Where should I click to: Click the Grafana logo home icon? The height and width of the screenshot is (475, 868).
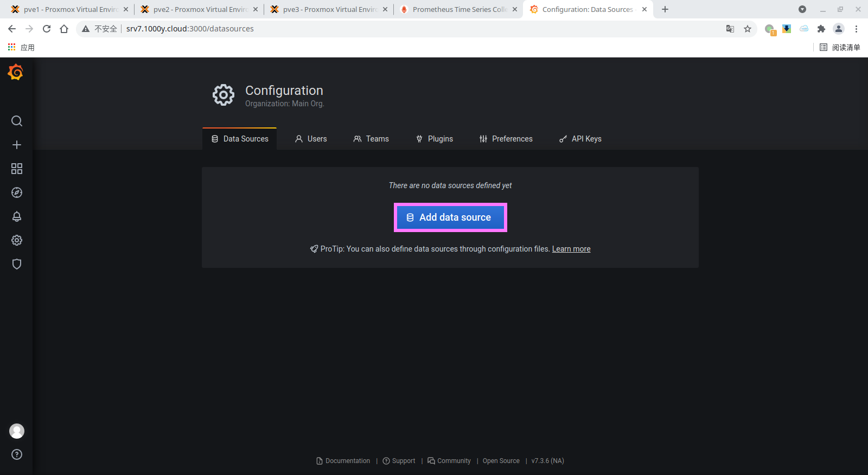tap(16, 72)
